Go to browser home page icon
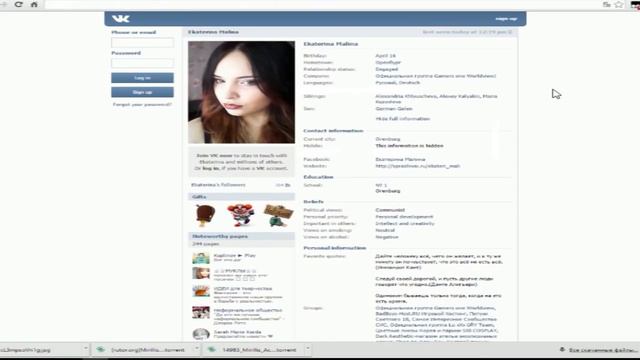This screenshot has height=360, width=640. point(34,4)
